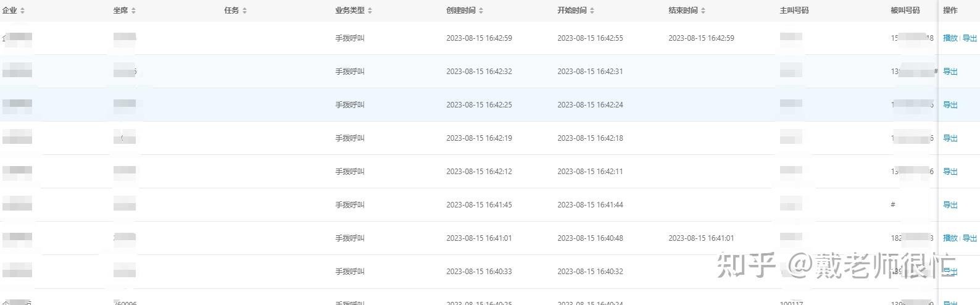
Task: Click the sort icon beside 企业 header
Action: click(23, 10)
